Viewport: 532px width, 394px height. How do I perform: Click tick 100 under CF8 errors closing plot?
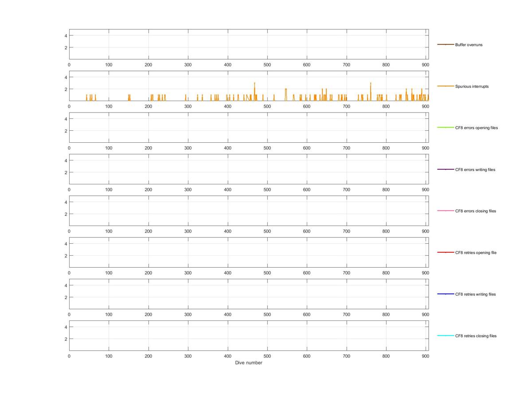[109, 231]
